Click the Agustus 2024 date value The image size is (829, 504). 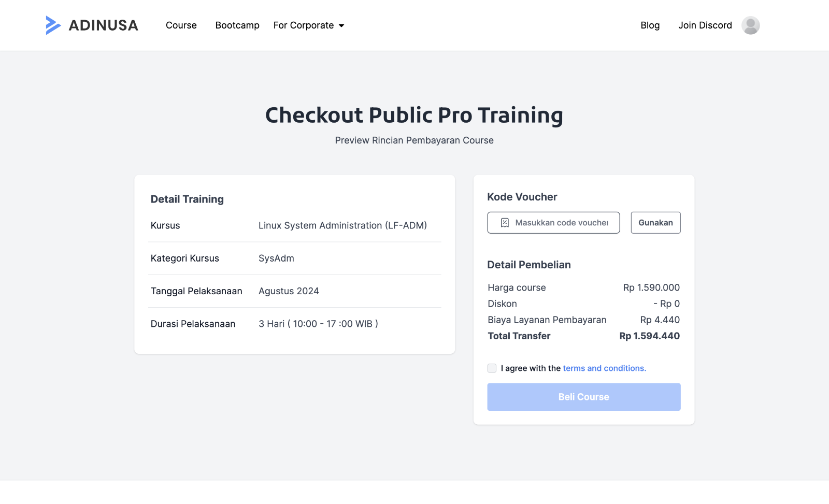289,291
